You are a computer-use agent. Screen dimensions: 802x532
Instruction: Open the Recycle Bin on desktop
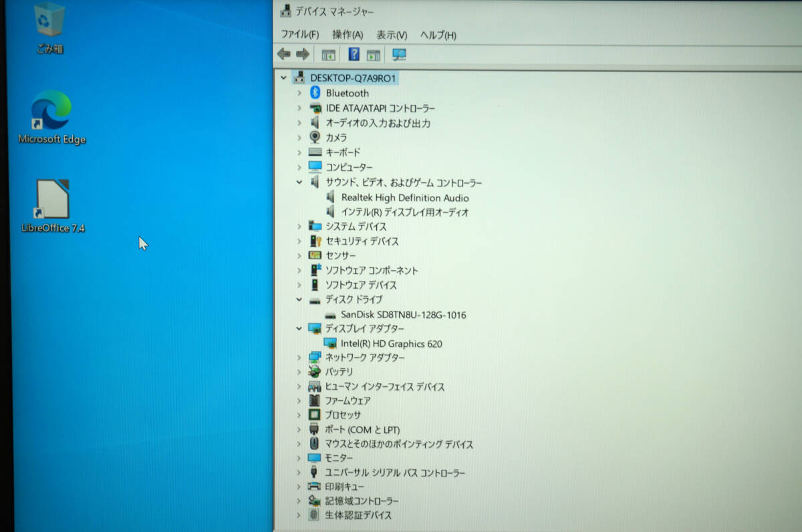[49, 28]
